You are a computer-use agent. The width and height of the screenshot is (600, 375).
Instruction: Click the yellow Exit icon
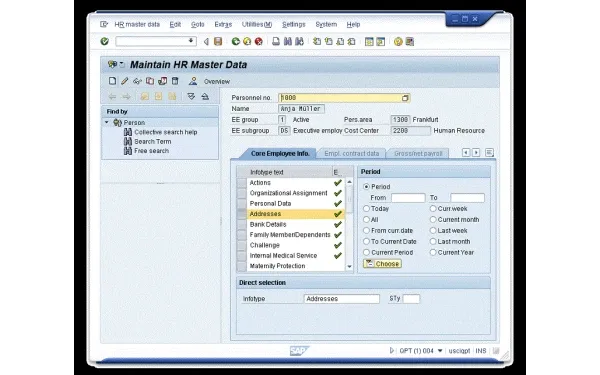[x=247, y=41]
